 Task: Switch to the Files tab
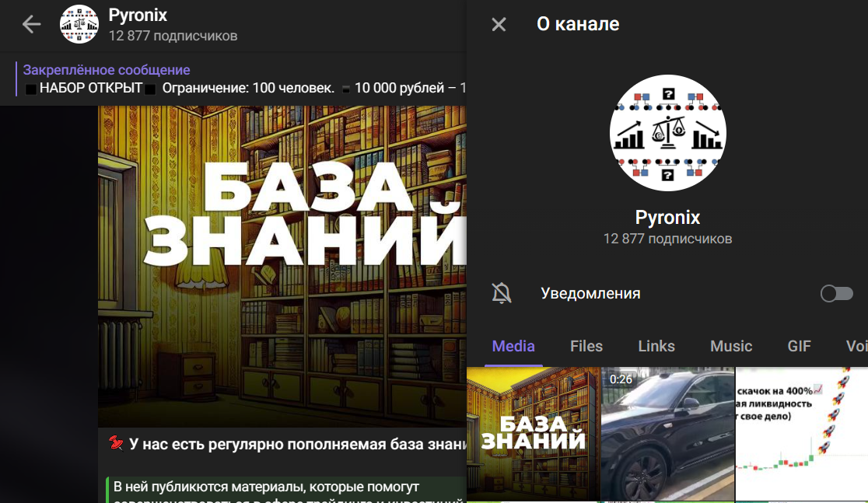(x=586, y=346)
